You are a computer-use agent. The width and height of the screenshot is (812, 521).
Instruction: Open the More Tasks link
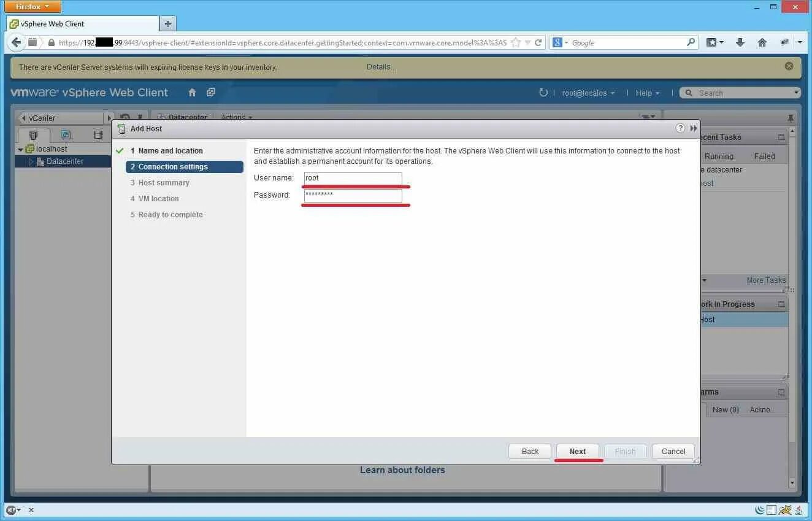tap(766, 280)
